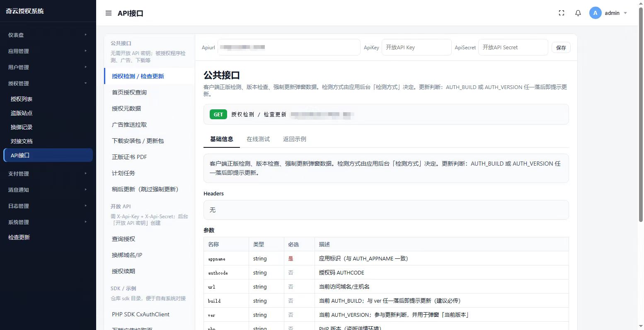Select 授权元数据 in the API list

click(x=149, y=108)
